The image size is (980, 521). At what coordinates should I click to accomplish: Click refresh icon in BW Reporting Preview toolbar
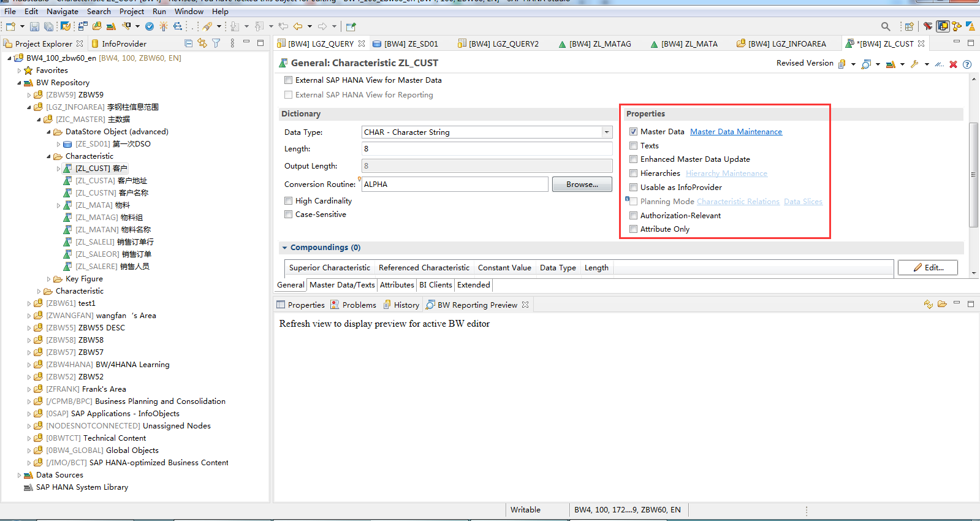pos(928,304)
